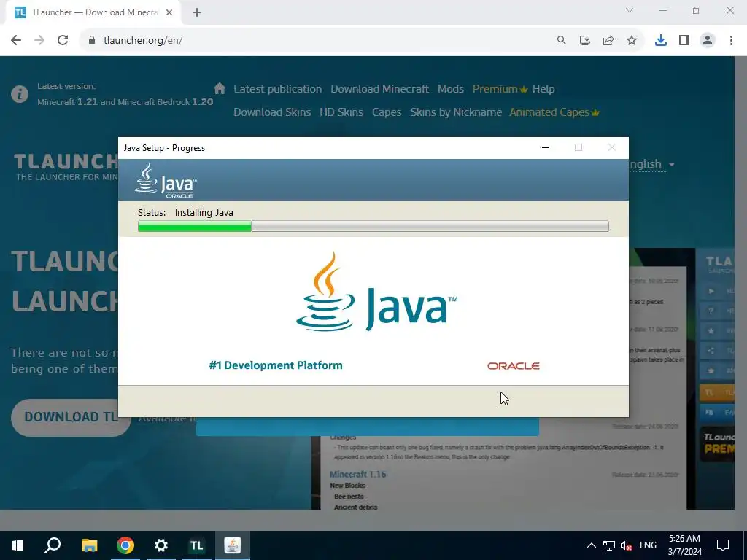The image size is (747, 560).
Task: Show hidden system tray icons
Action: click(591, 545)
